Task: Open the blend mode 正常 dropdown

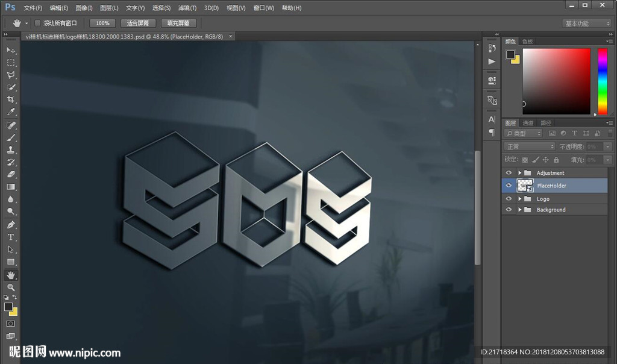Action: (x=530, y=146)
